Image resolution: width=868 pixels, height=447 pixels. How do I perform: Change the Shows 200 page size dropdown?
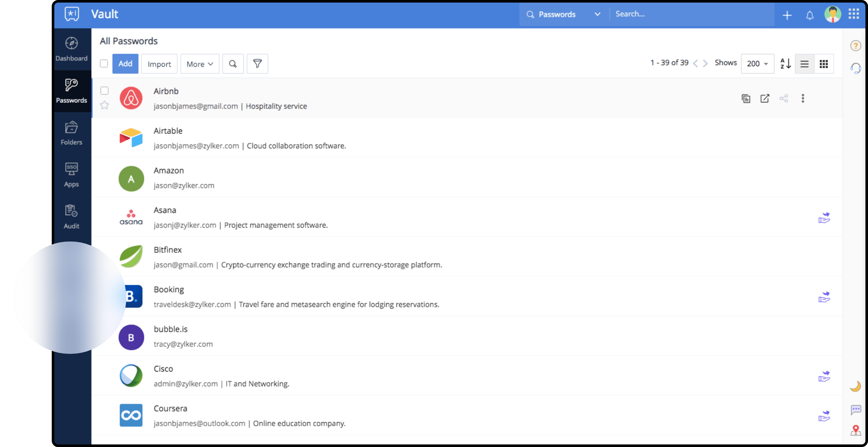[x=757, y=63]
